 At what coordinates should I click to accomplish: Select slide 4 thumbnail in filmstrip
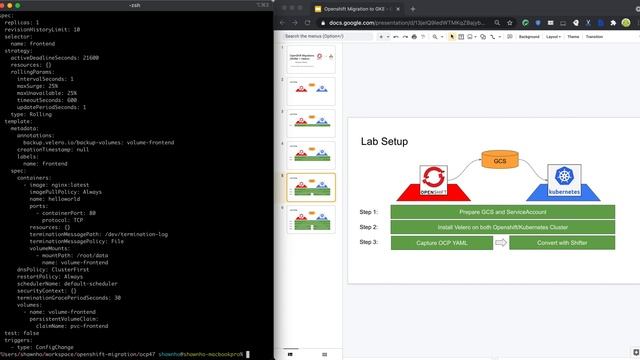[x=311, y=155]
